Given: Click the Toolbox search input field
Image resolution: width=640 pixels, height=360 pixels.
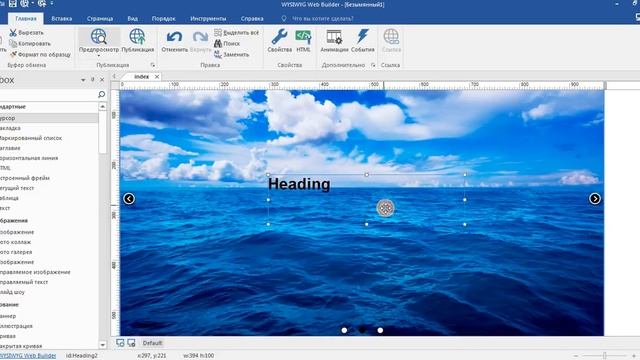Looking at the screenshot, I should coord(48,94).
